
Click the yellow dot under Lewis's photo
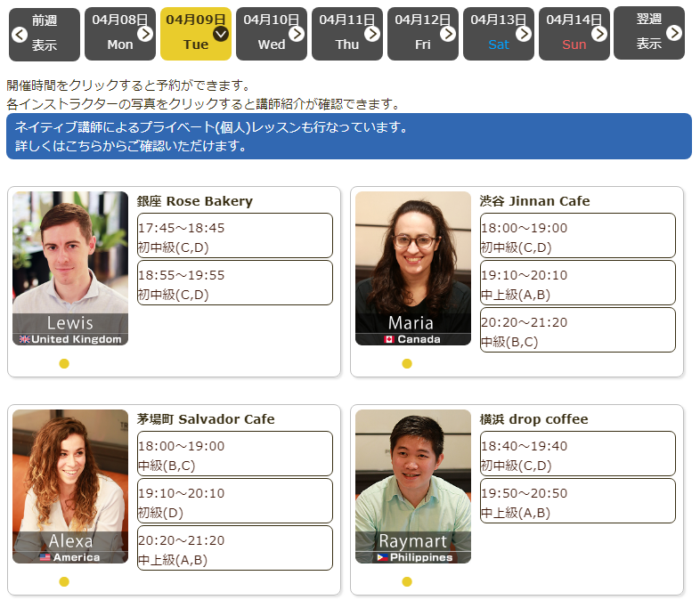pyautogui.click(x=64, y=363)
